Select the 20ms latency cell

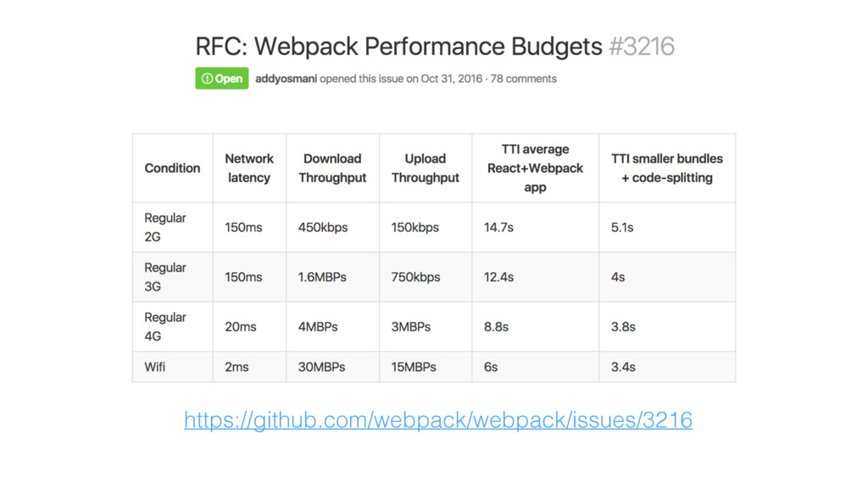point(240,326)
